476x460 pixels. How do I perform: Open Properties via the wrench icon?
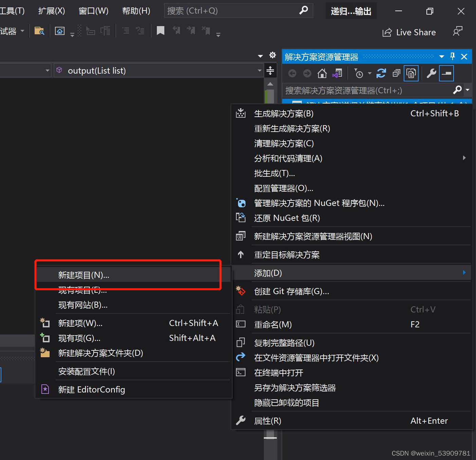pos(431,73)
